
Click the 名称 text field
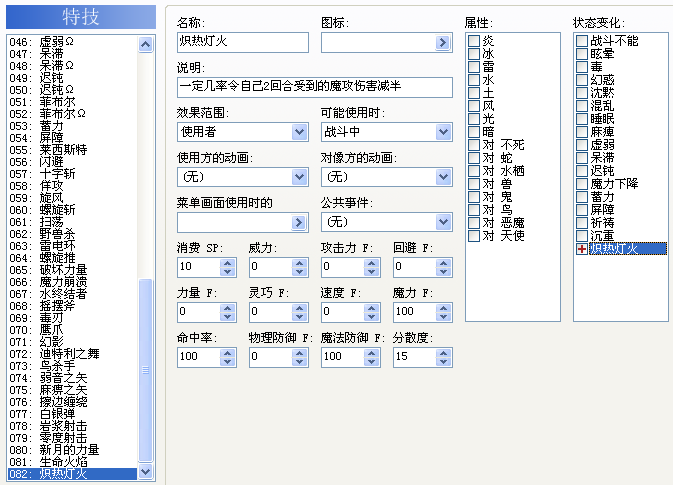[x=243, y=42]
